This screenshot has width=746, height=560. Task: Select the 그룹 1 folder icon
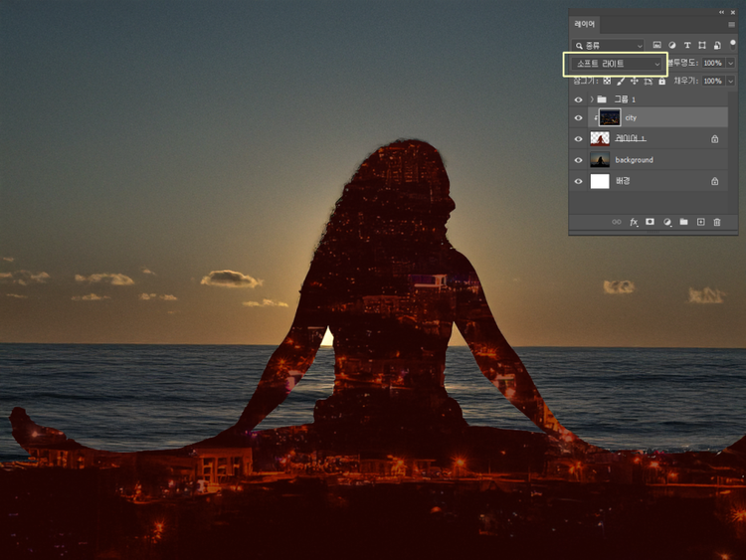(602, 99)
